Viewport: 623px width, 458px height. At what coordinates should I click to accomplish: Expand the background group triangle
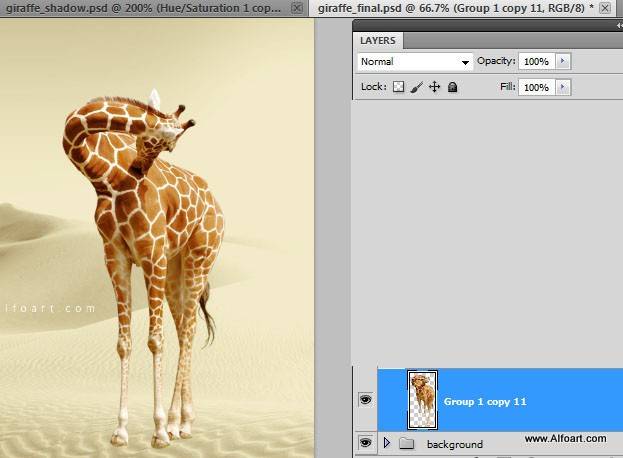click(x=387, y=443)
